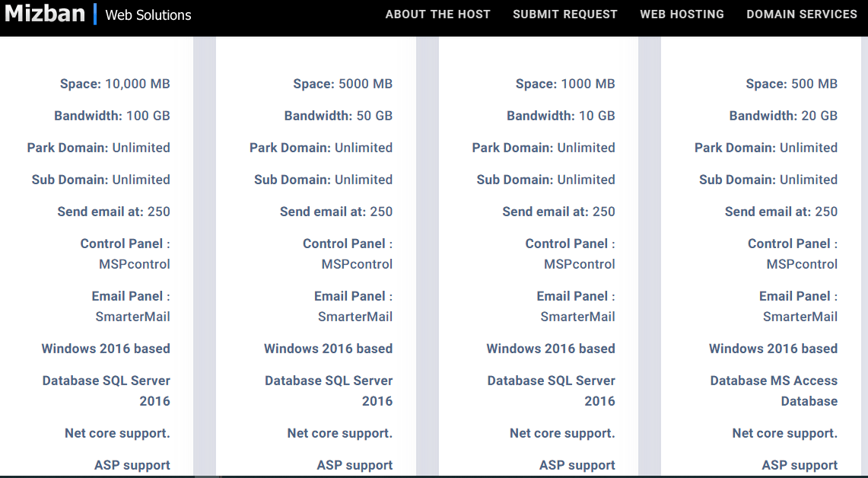Click Sub Domain in the 10,000 MB plan
This screenshot has width=868, height=478.
click(x=100, y=180)
